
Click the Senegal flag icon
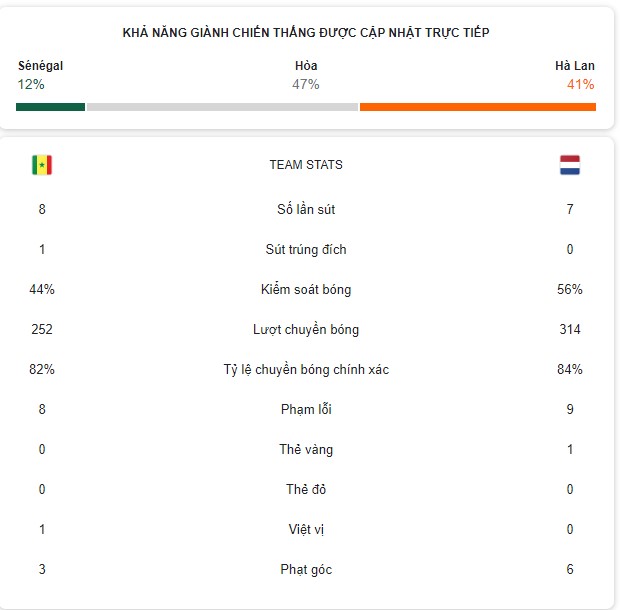(x=42, y=165)
